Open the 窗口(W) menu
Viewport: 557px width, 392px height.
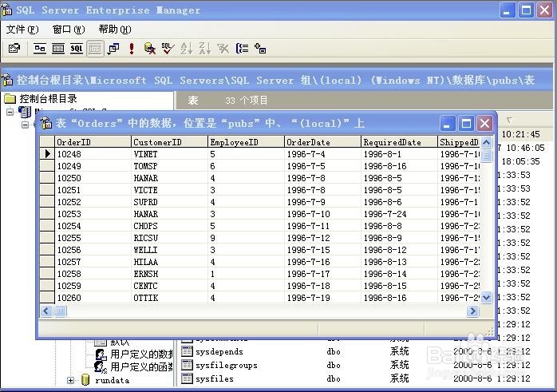[69, 30]
